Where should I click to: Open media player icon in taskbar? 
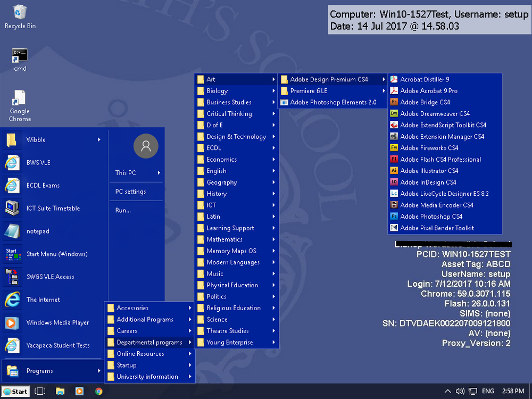pyautogui.click(x=79, y=391)
